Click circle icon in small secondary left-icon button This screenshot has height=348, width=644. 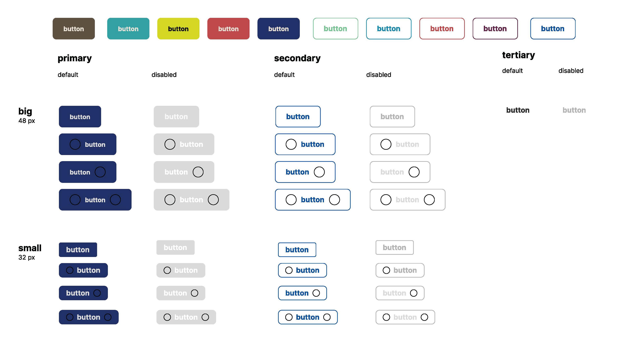coord(289,270)
